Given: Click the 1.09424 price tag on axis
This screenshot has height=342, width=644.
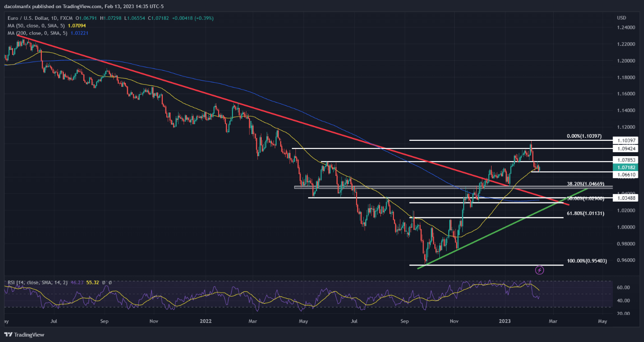Looking at the screenshot, I should pyautogui.click(x=625, y=148).
